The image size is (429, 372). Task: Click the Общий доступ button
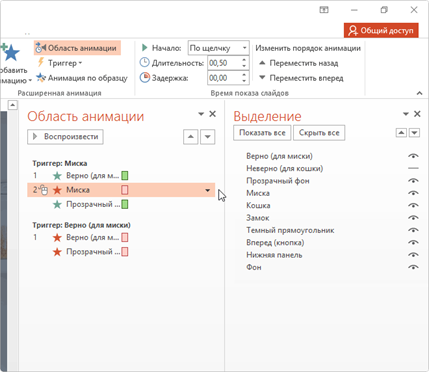(381, 31)
